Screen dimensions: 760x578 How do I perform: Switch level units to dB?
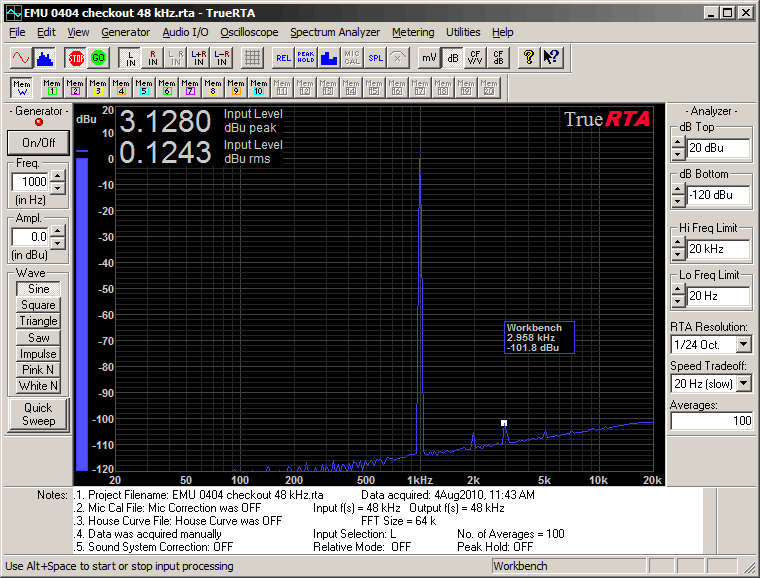pyautogui.click(x=452, y=58)
